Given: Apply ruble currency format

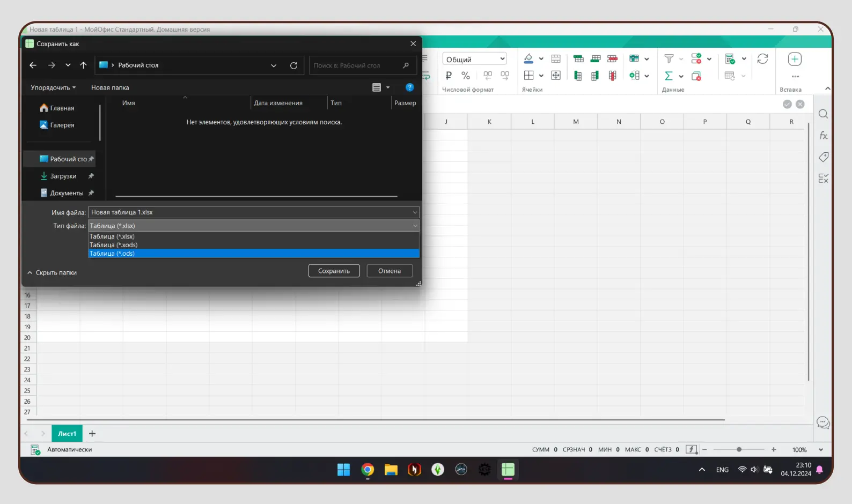Looking at the screenshot, I should (x=449, y=76).
